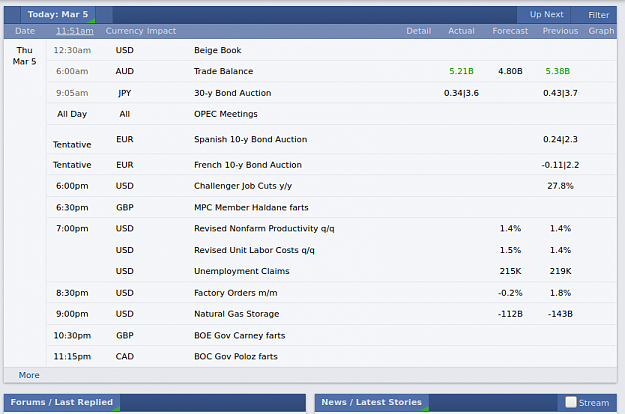Open the OPEC Meetings event
Viewport: 625px width, 414px height.
226,114
